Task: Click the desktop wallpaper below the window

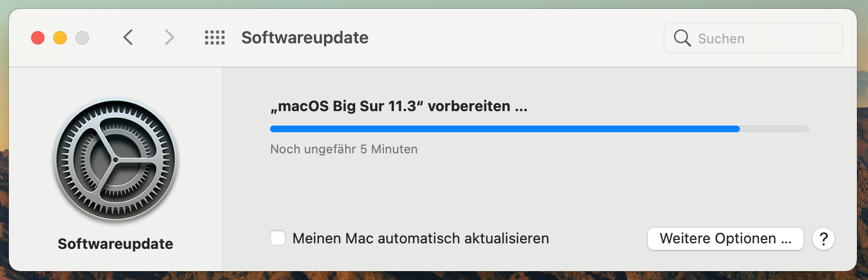Action: point(433,276)
